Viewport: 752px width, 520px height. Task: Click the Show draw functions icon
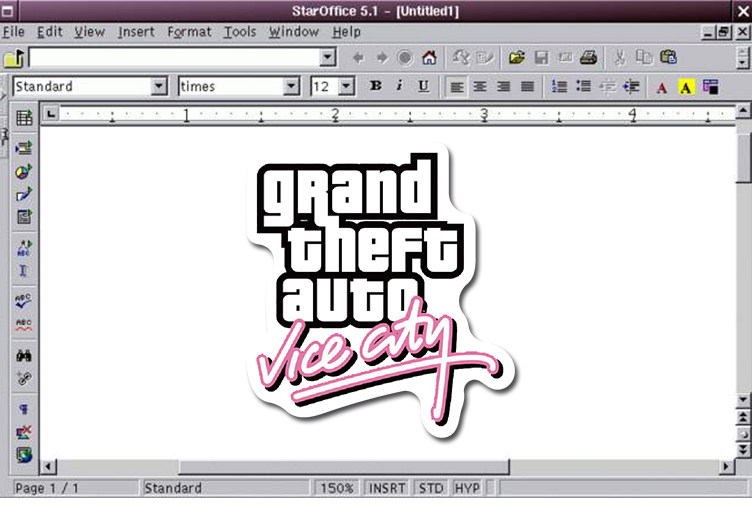click(x=24, y=194)
